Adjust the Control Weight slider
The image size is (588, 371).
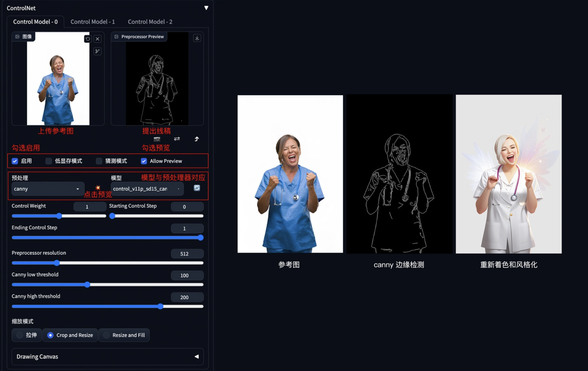[59, 216]
